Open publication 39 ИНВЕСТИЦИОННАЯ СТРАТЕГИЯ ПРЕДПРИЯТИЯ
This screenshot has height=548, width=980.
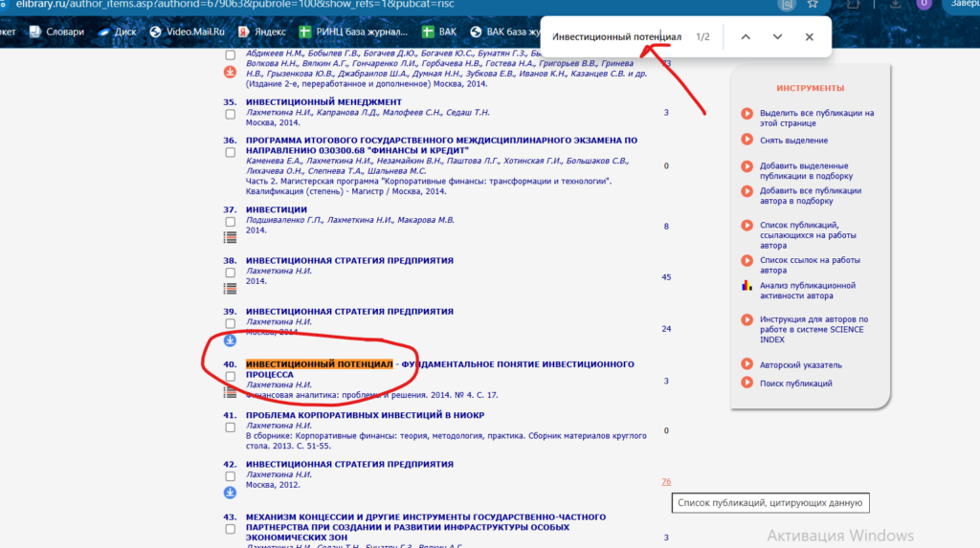349,311
